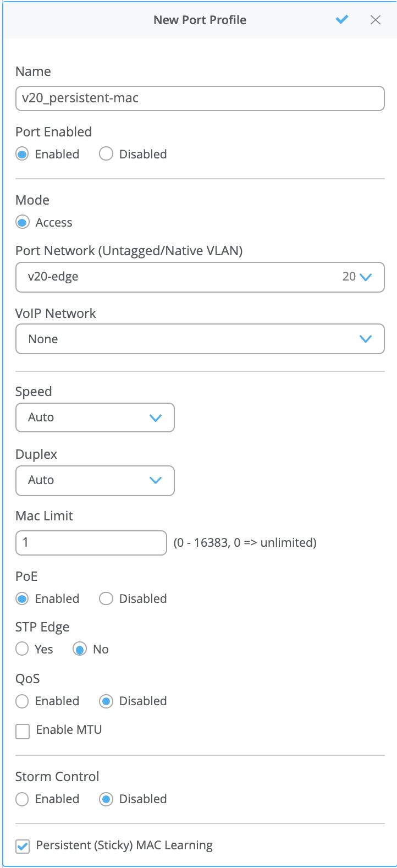Expand the VoIP Network dropdown

click(200, 339)
